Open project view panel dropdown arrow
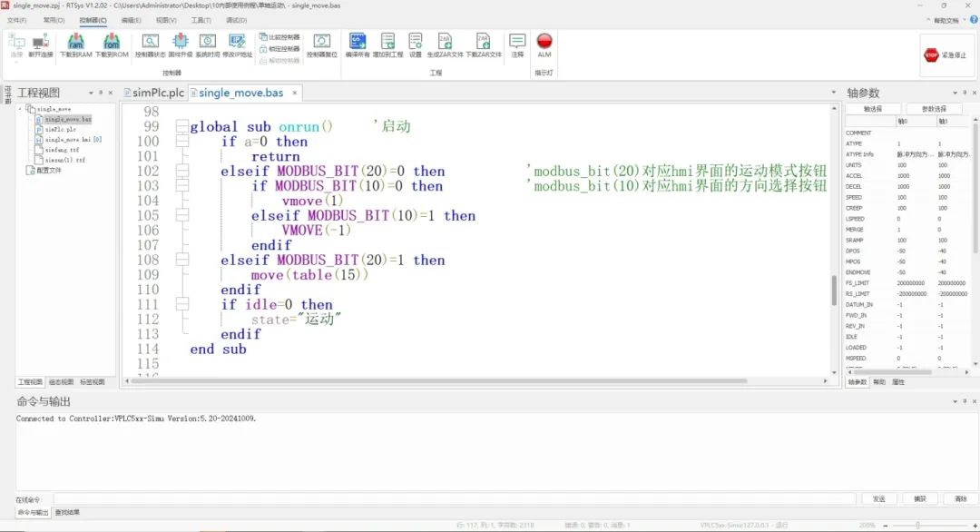 [91, 93]
